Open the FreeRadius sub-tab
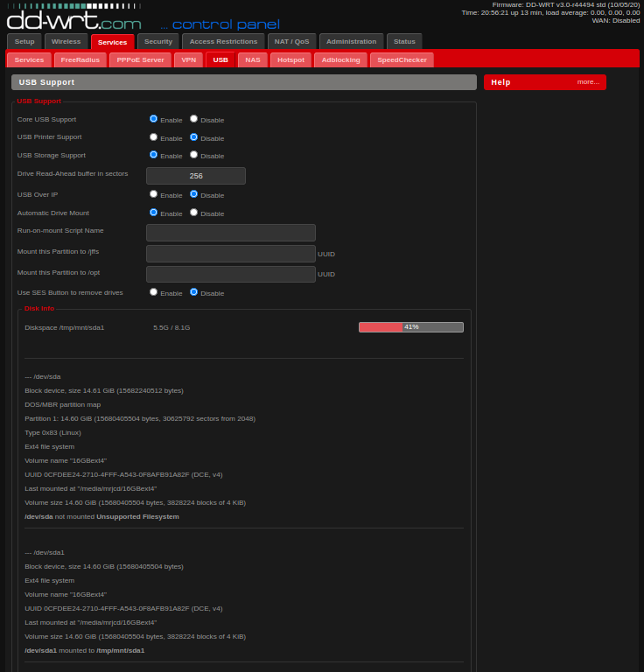The width and height of the screenshot is (644, 672). click(x=80, y=59)
